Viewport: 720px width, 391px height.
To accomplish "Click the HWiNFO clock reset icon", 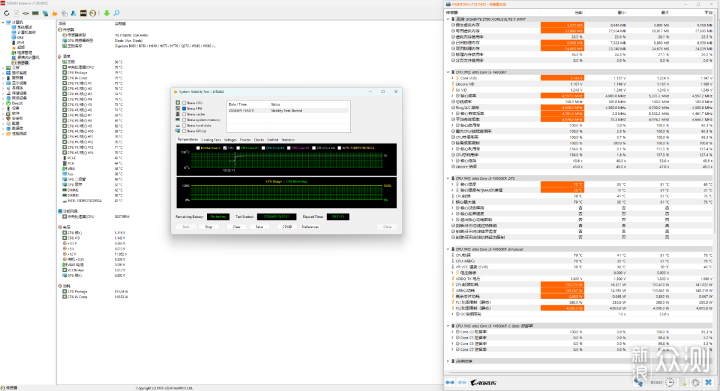I will [669, 382].
